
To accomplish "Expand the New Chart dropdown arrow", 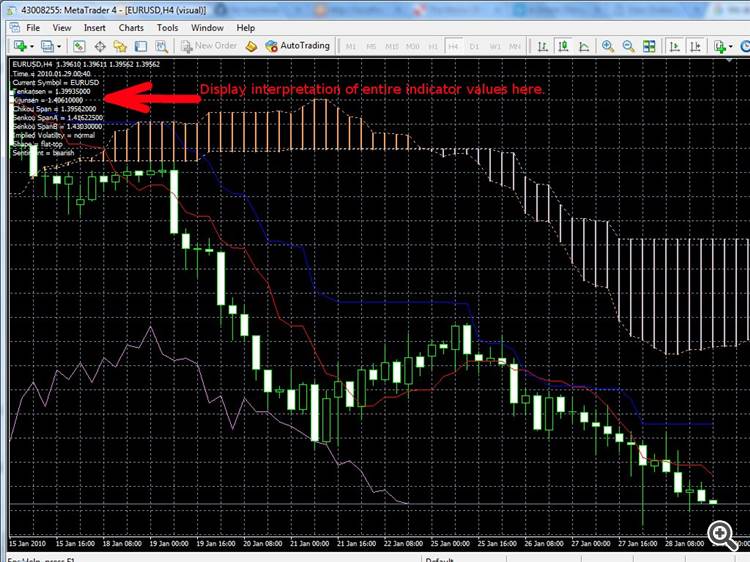I will tap(32, 46).
